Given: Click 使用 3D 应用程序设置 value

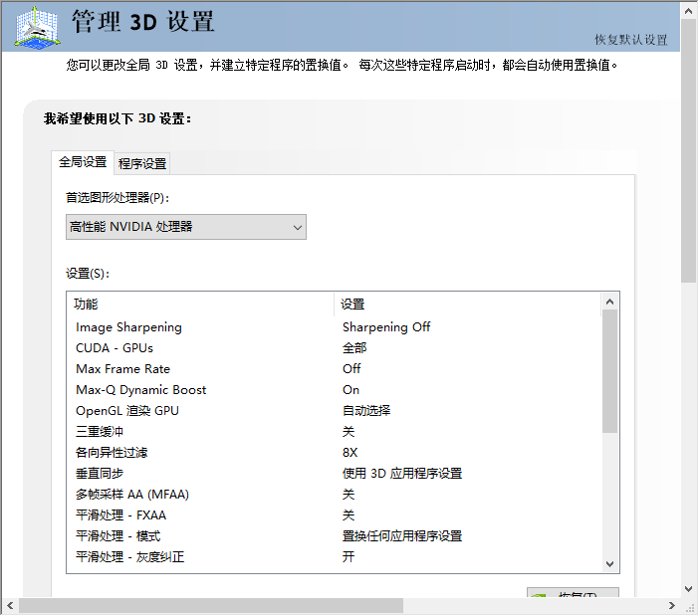Looking at the screenshot, I should 402,474.
